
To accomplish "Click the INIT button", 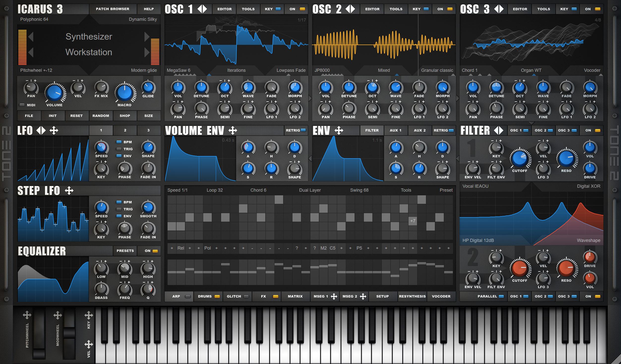I will (53, 116).
